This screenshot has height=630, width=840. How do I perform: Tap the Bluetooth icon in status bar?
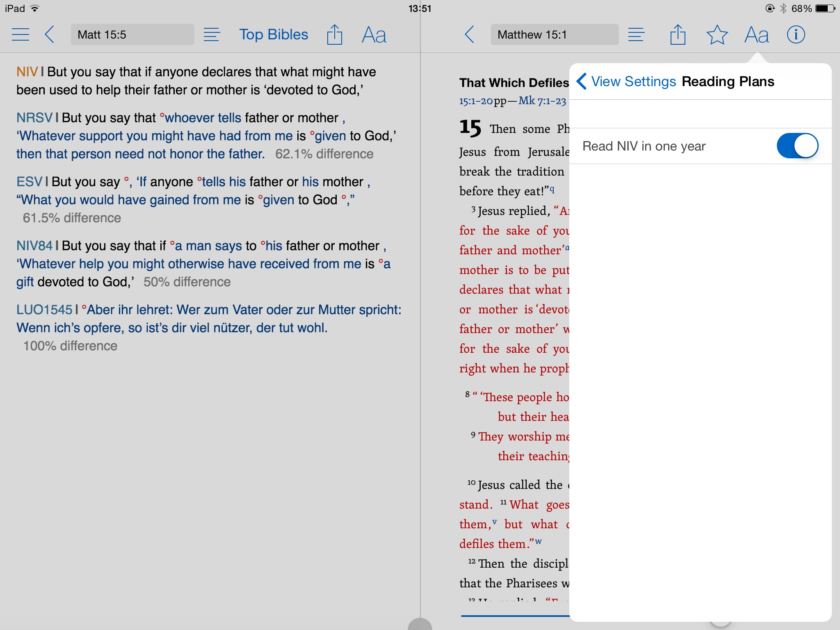[x=783, y=8]
